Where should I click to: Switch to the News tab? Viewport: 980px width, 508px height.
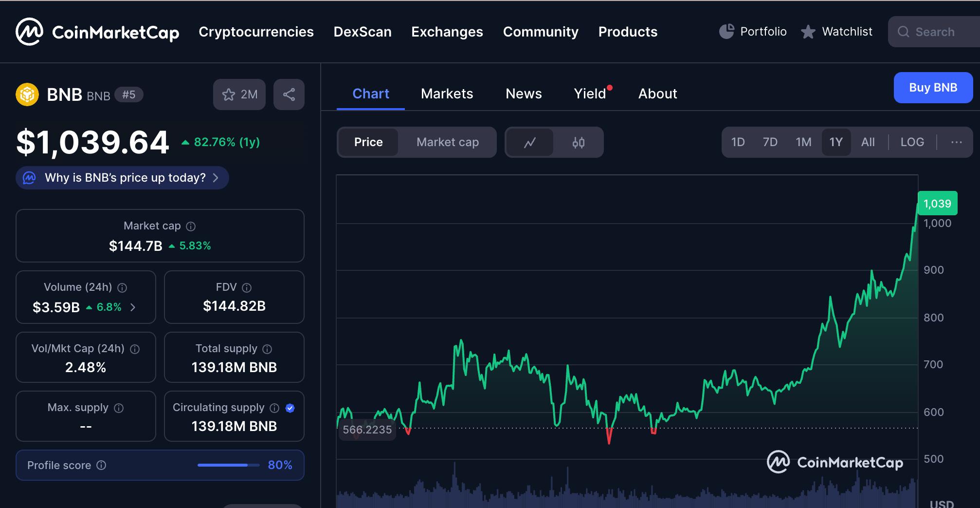click(524, 94)
